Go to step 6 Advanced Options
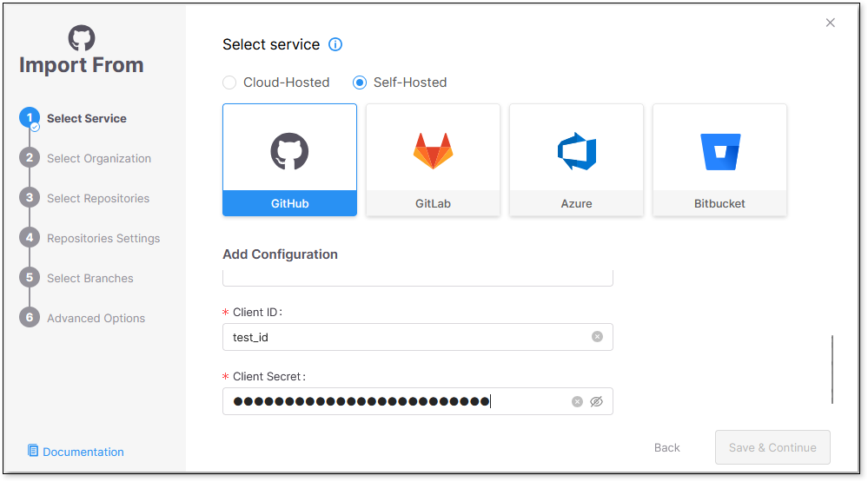Image resolution: width=868 pixels, height=482 pixels. click(82, 318)
